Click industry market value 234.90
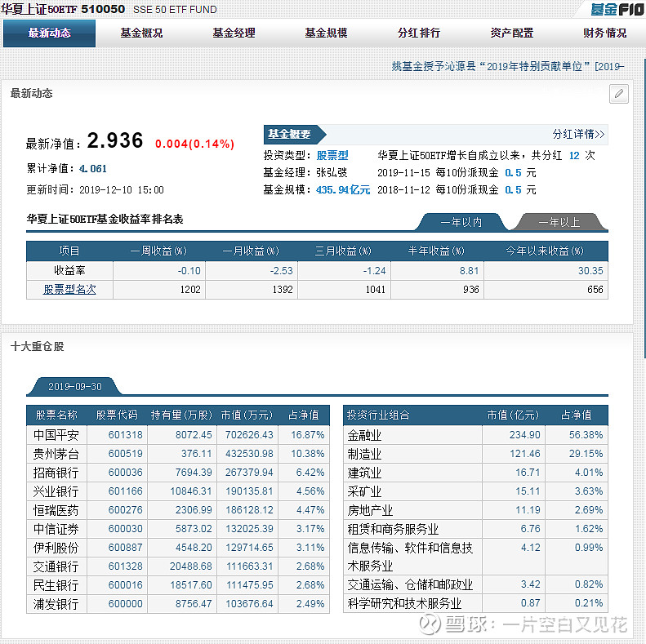This screenshot has height=644, width=646. [524, 435]
